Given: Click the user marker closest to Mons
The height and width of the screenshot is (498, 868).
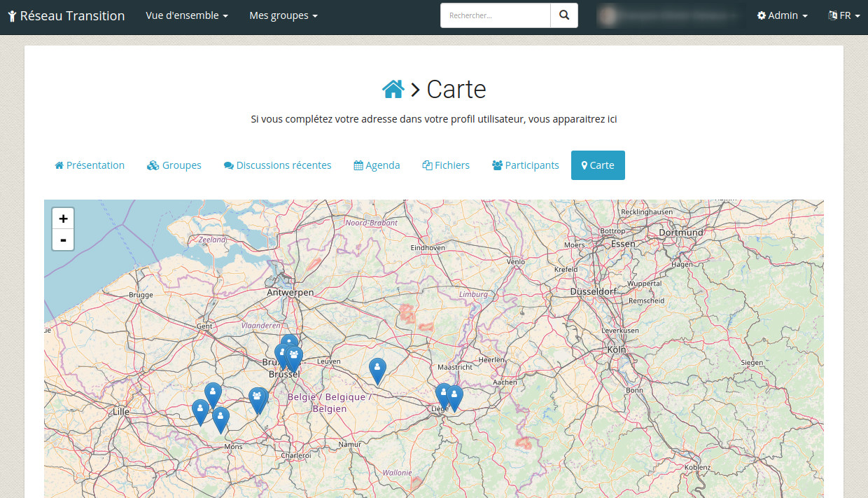Looking at the screenshot, I should [x=220, y=418].
